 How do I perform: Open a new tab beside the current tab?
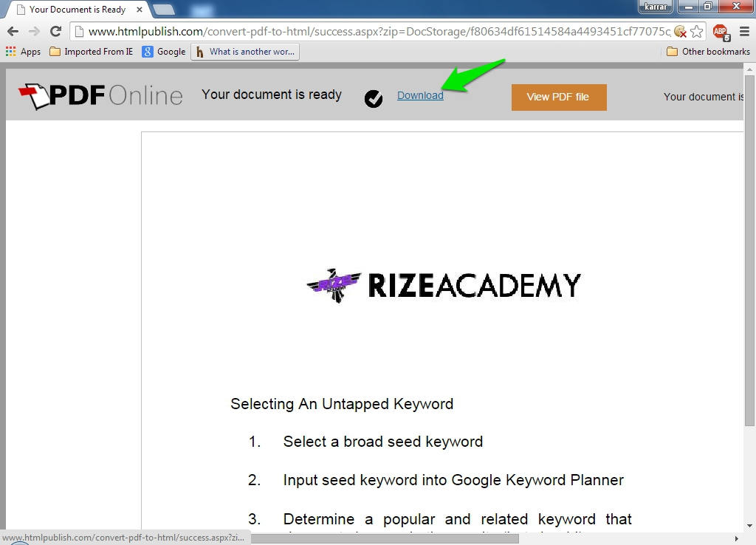point(164,10)
